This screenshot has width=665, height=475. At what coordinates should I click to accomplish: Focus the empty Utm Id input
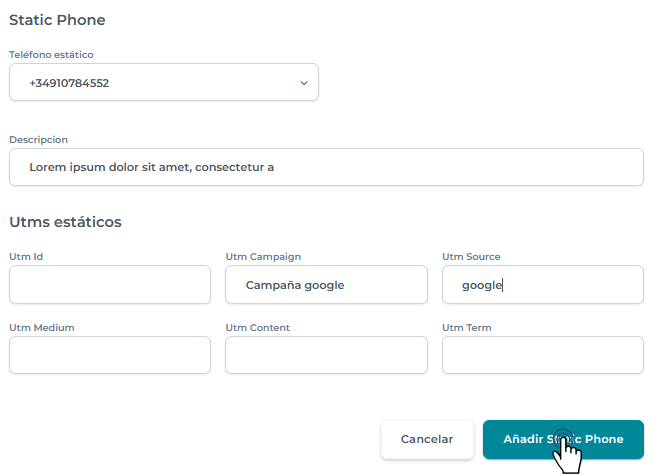pos(110,285)
